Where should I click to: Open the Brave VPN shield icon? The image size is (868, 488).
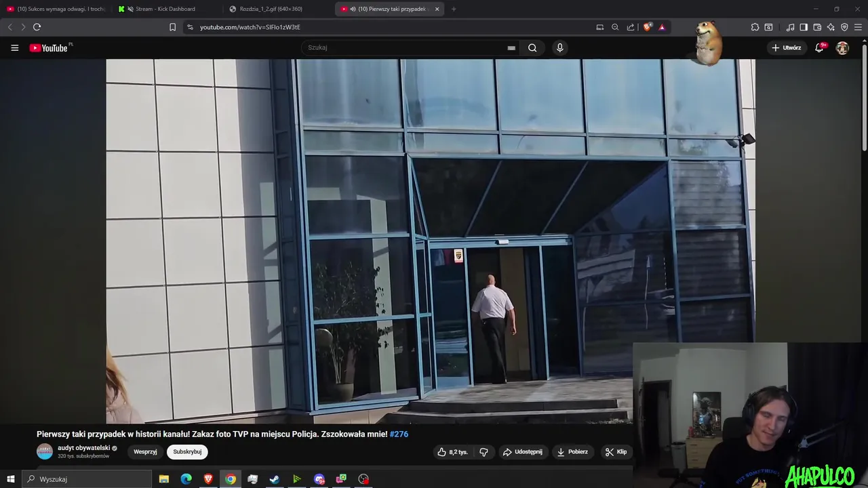[844, 27]
